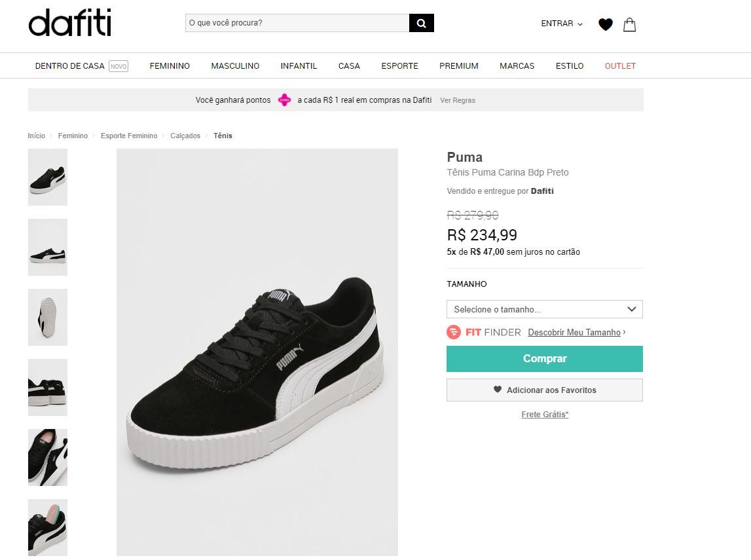
Task: Click the Comprar button
Action: [x=545, y=359]
